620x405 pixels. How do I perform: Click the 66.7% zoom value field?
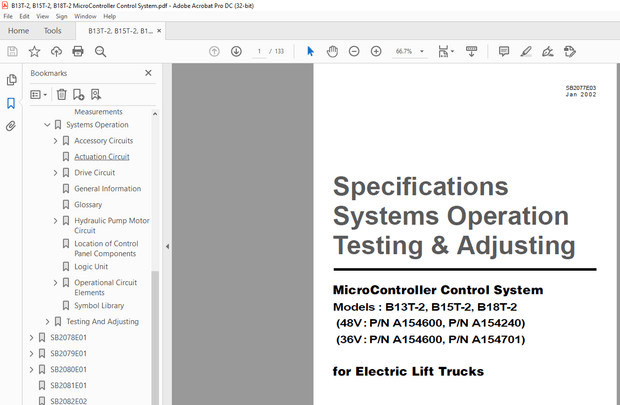coord(404,51)
